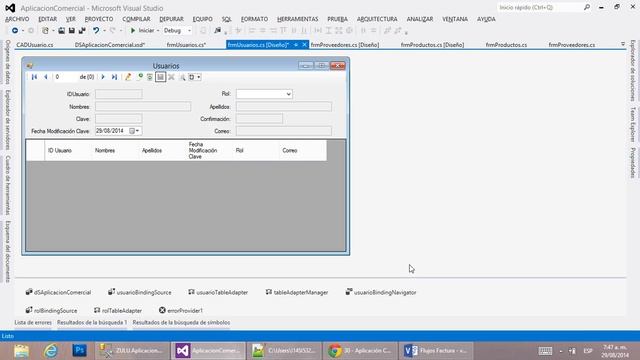Click the quick launch search magnifier
640x360 pixels.
[x=587, y=7]
